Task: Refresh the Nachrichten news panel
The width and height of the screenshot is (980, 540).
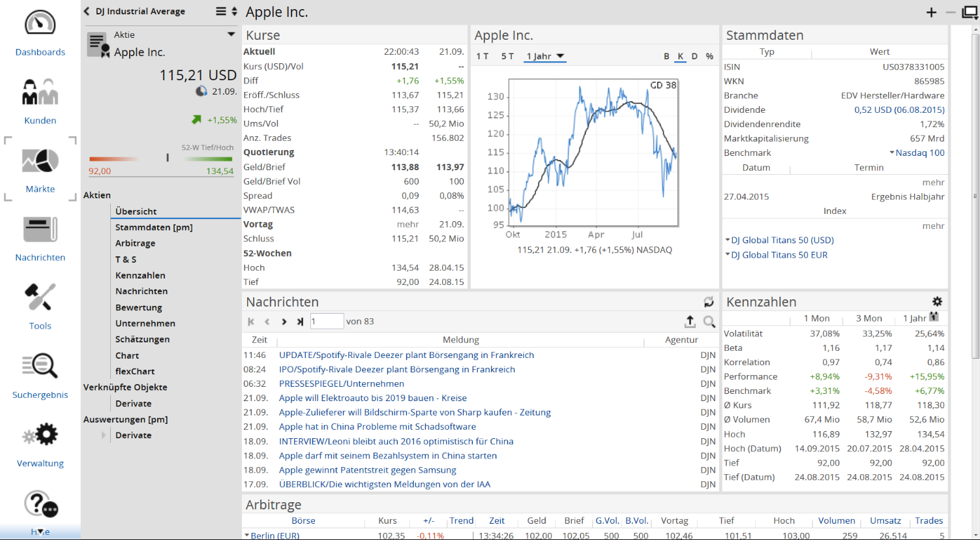Action: [709, 302]
